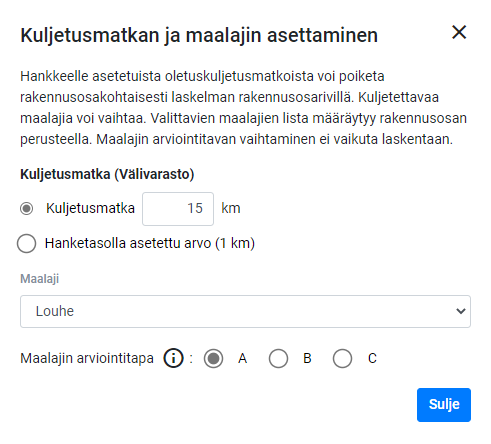Open info icon next to Maalajin arviointitapa
Viewport: 491px width, 444px height.
click(173, 358)
